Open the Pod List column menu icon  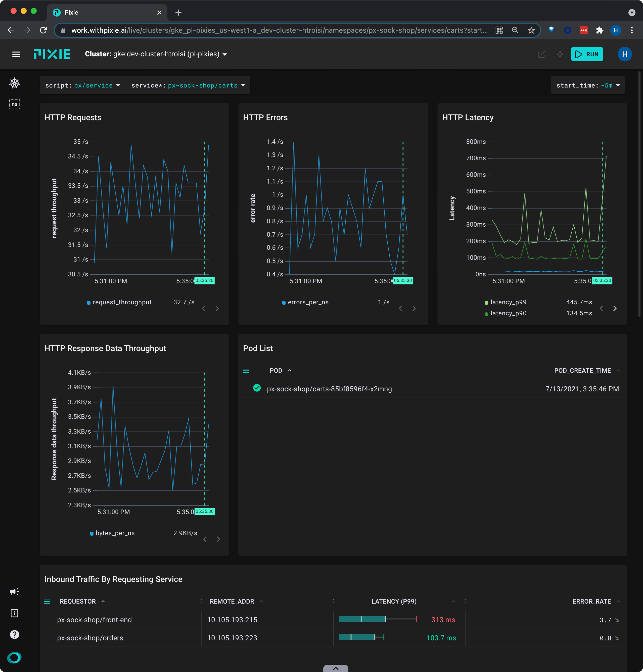pos(246,371)
